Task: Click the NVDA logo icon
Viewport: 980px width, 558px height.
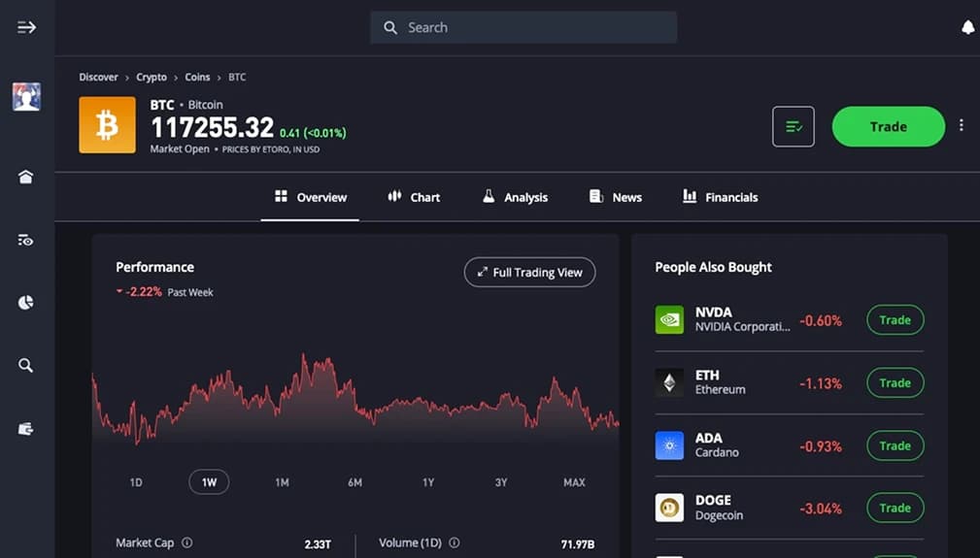Action: coord(669,319)
